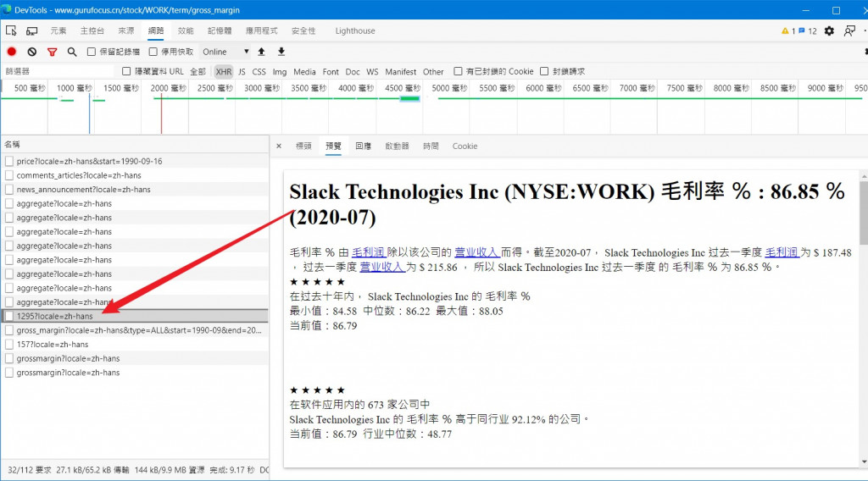The image size is (868, 481).
Task: Select the Media filter type
Action: (304, 71)
